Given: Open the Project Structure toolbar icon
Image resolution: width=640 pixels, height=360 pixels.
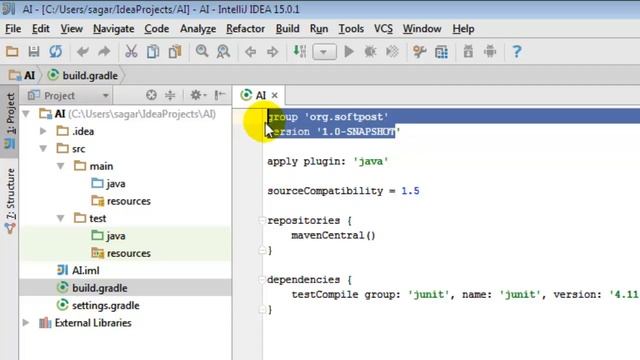Looking at the screenshot, I should point(441,52).
